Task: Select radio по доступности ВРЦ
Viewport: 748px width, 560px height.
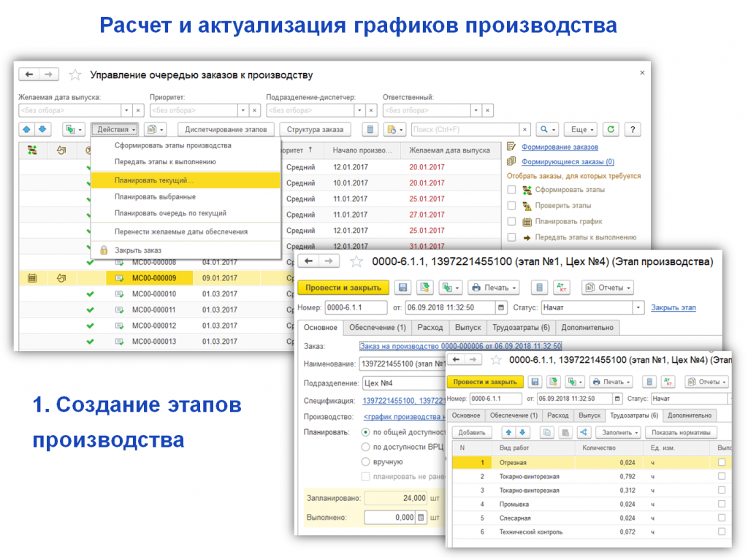Action: 365,447
